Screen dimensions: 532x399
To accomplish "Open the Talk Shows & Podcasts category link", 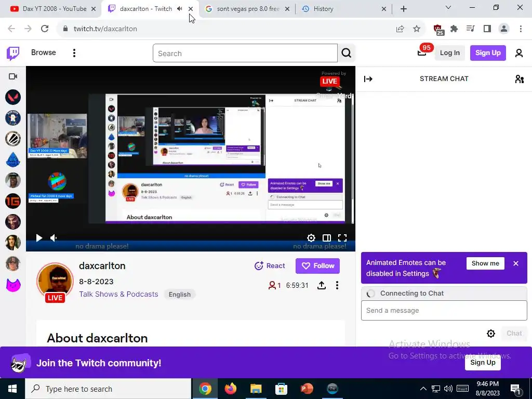I will [118, 294].
